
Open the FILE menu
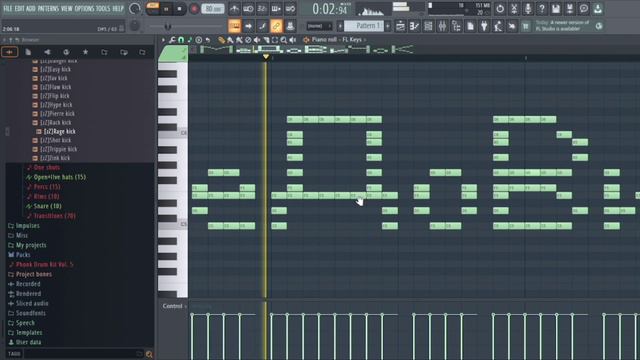coord(8,9)
